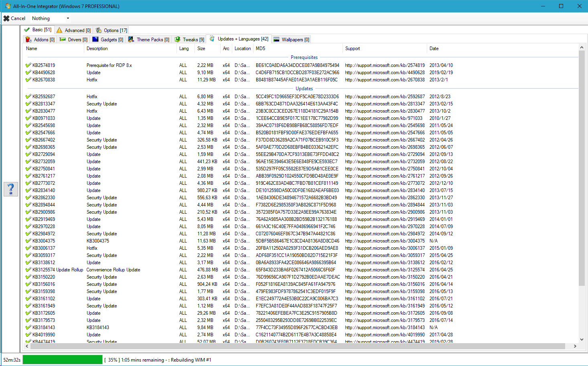The image size is (588, 366).
Task: Select the KB3172605 row name
Action: (x=44, y=313)
